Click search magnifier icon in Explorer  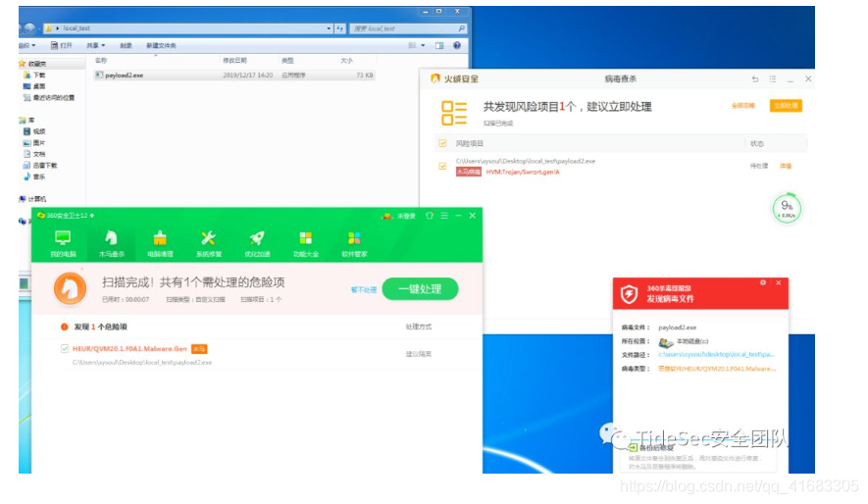[462, 28]
